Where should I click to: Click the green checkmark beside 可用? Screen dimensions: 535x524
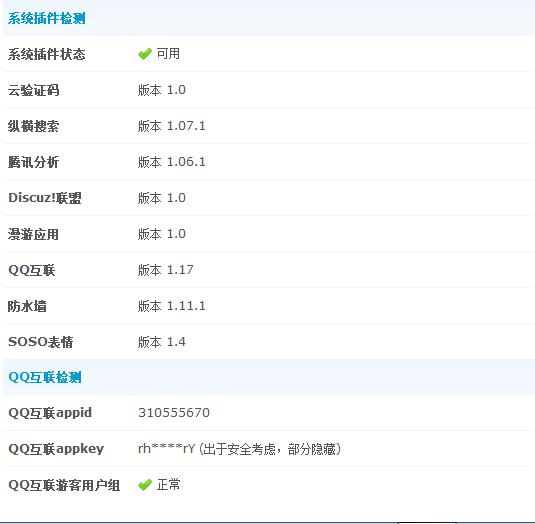tap(145, 54)
